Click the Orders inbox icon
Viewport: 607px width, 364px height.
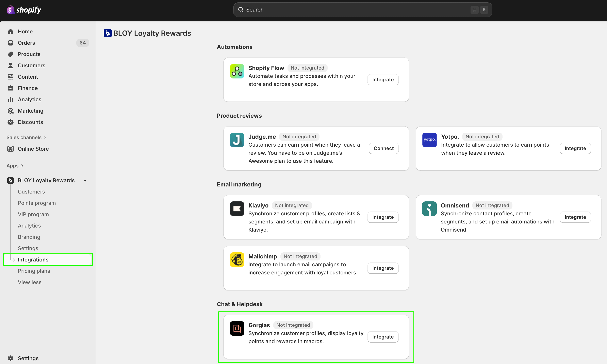11,43
